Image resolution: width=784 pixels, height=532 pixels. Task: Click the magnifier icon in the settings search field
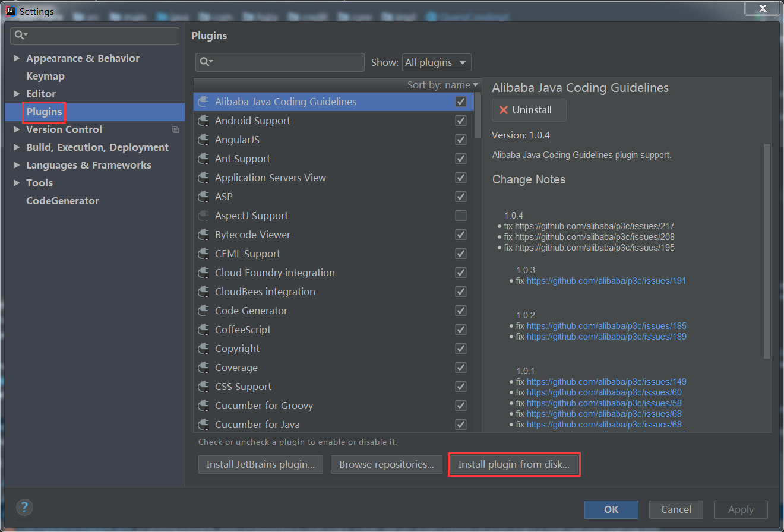click(x=18, y=36)
